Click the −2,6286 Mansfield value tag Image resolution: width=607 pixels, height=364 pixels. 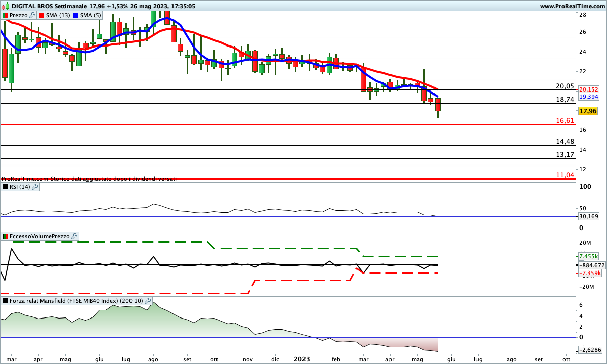click(x=590, y=349)
